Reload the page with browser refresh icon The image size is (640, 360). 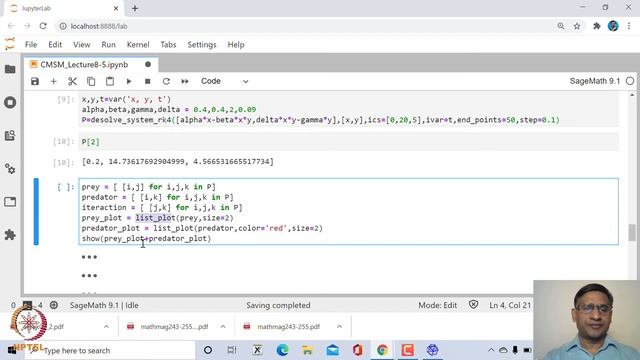click(x=43, y=26)
